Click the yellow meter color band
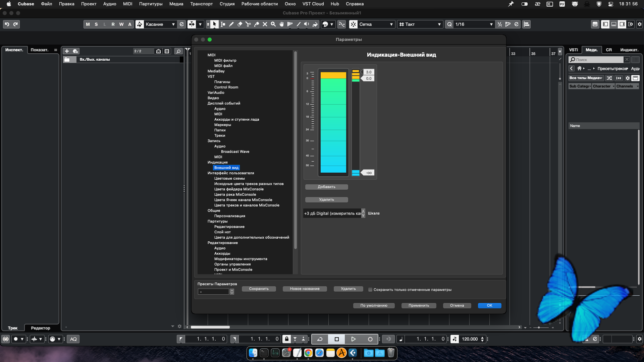Image resolution: width=644 pixels, height=362 pixels. (333, 75)
